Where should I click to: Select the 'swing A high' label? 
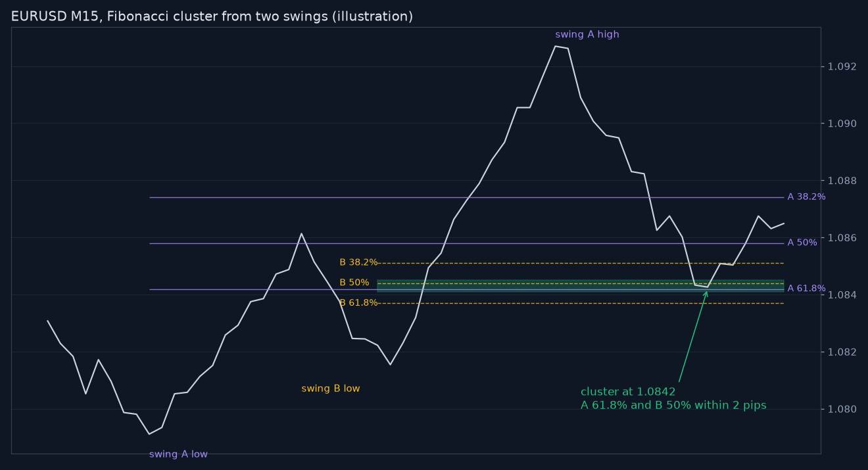click(587, 35)
